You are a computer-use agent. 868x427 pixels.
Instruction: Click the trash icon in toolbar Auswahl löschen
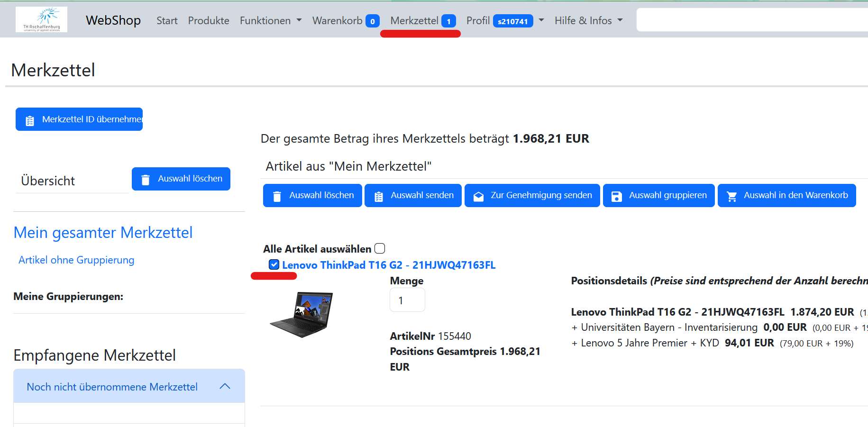(x=277, y=196)
